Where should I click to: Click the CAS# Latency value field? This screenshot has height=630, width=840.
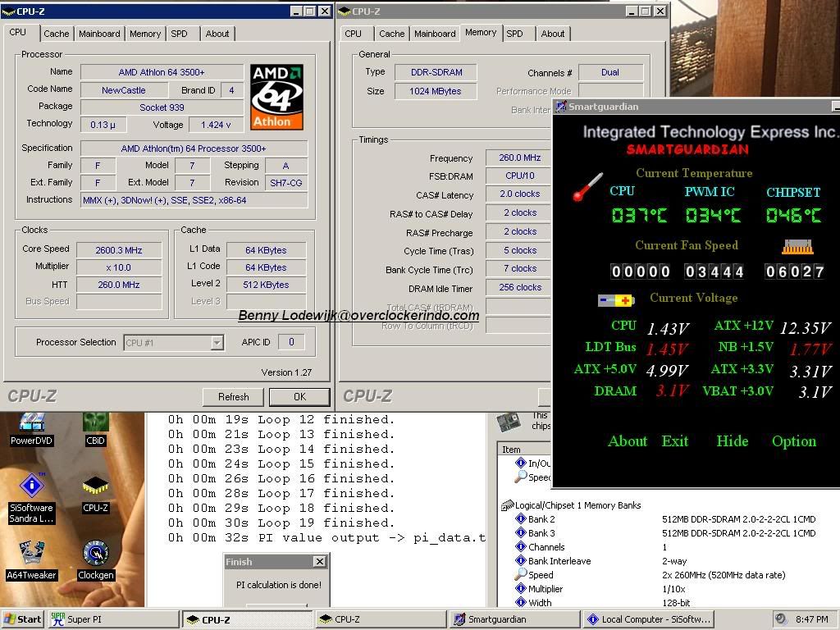[x=519, y=194]
